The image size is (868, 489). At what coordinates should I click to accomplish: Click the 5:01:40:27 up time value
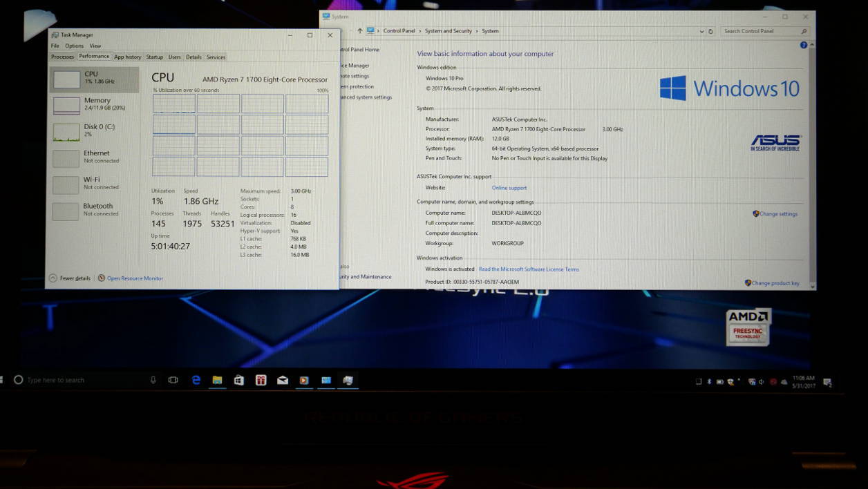pos(171,247)
